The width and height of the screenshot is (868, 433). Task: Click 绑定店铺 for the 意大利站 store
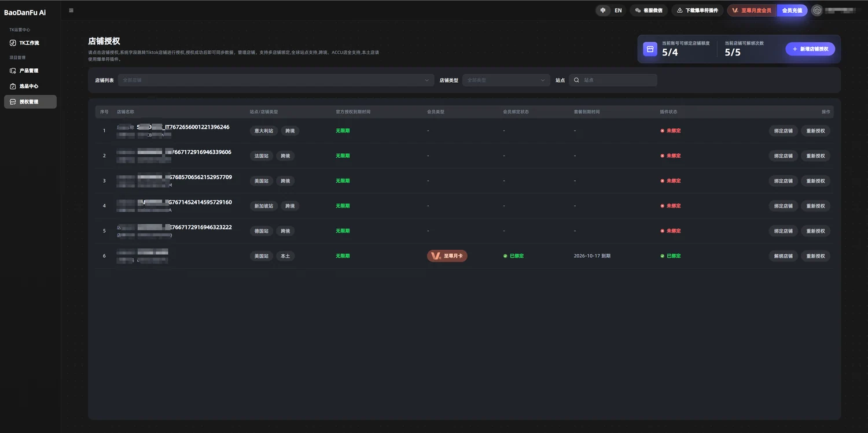[784, 131]
